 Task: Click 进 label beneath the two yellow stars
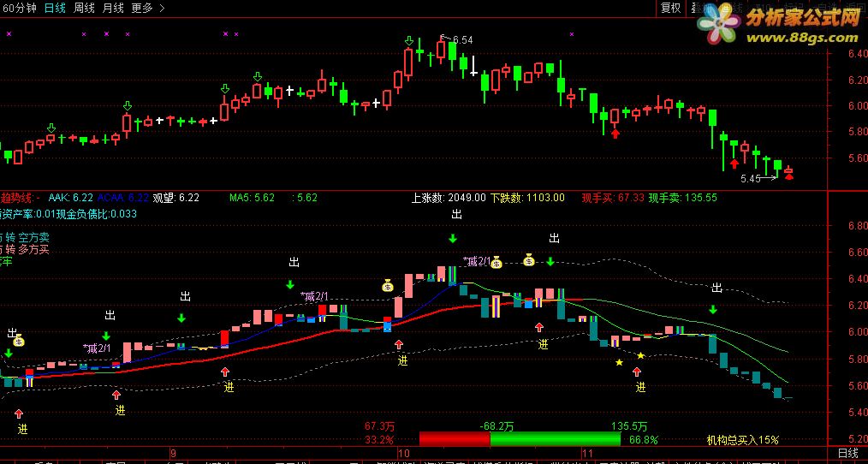click(640, 387)
